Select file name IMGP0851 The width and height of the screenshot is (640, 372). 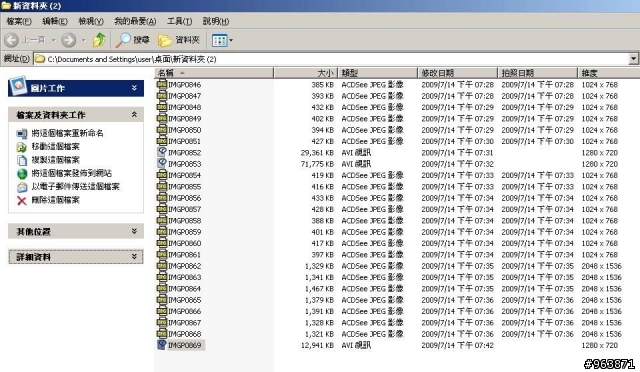[184, 141]
